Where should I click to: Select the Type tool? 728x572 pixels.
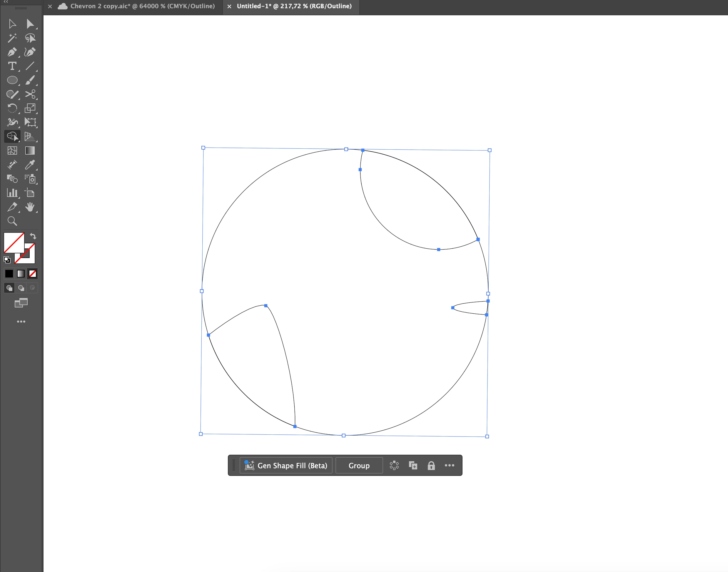pyautogui.click(x=12, y=66)
